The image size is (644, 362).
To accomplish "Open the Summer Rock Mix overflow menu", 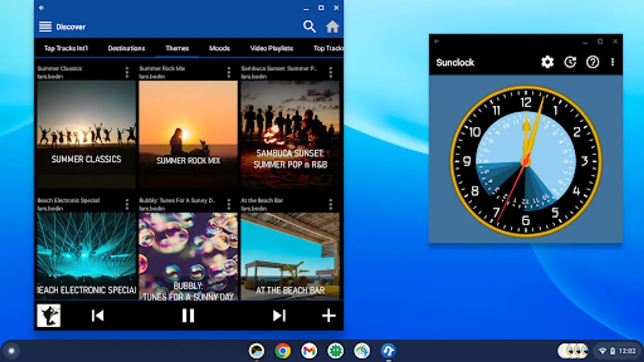I will tap(229, 72).
